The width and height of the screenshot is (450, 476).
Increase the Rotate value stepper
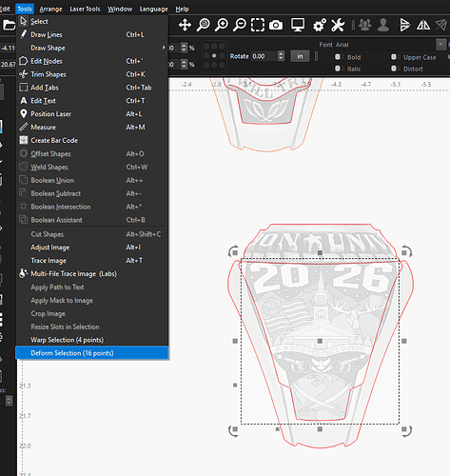281,54
